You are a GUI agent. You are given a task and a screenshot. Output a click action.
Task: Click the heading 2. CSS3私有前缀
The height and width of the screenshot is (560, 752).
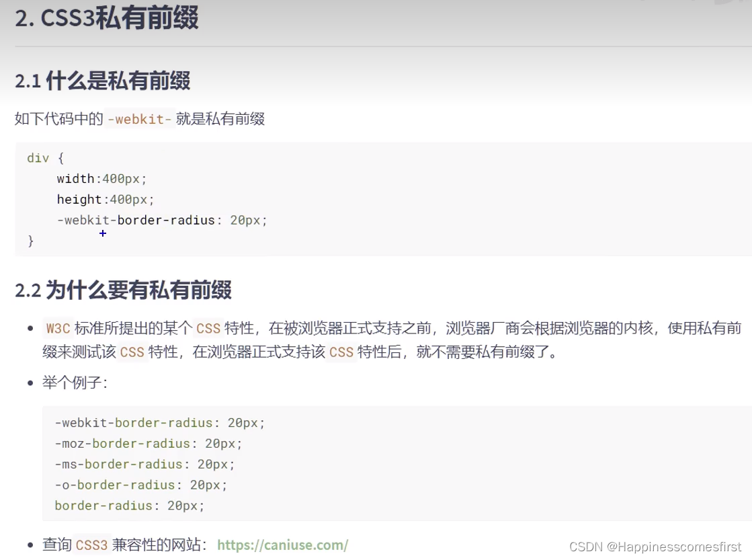click(106, 19)
